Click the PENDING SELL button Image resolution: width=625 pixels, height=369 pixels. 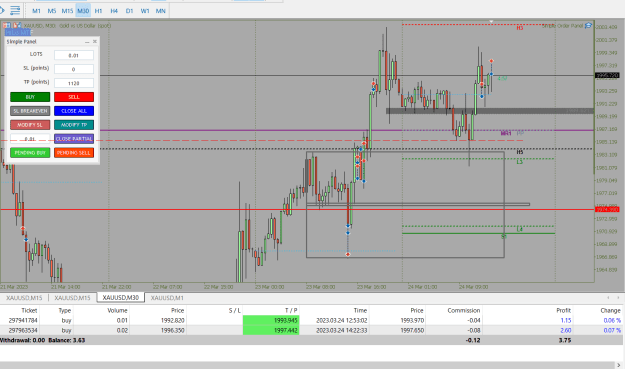(x=74, y=153)
